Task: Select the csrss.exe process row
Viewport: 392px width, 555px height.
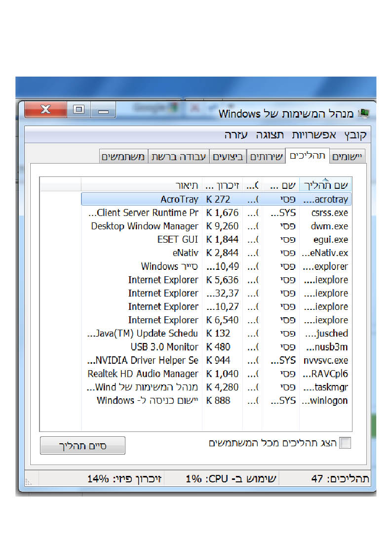Action: click(x=216, y=213)
